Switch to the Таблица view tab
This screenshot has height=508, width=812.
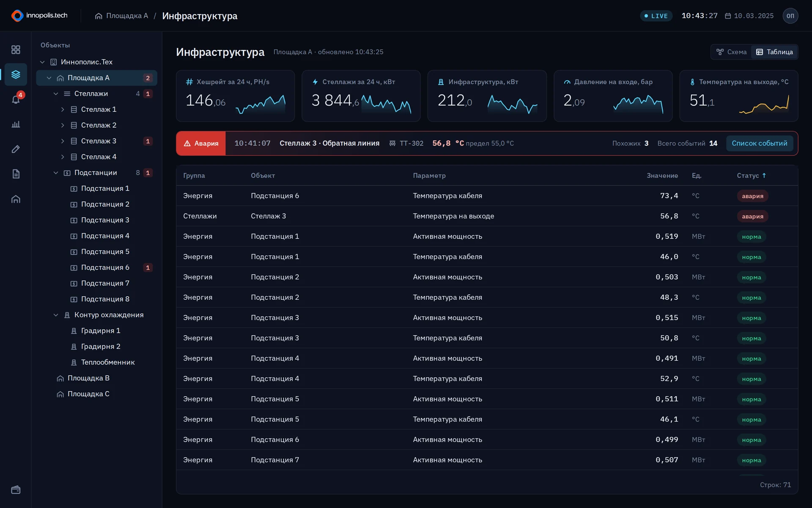coord(774,52)
